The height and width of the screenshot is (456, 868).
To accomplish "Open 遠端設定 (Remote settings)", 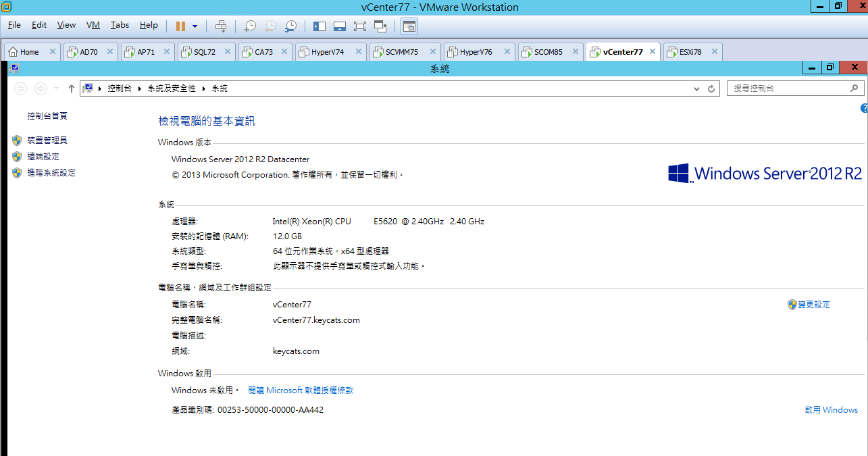I will [x=43, y=157].
